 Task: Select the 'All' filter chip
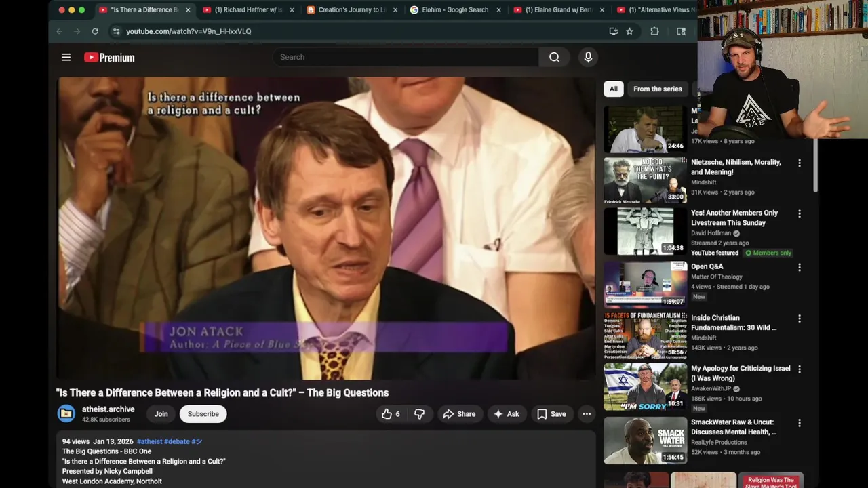click(613, 89)
